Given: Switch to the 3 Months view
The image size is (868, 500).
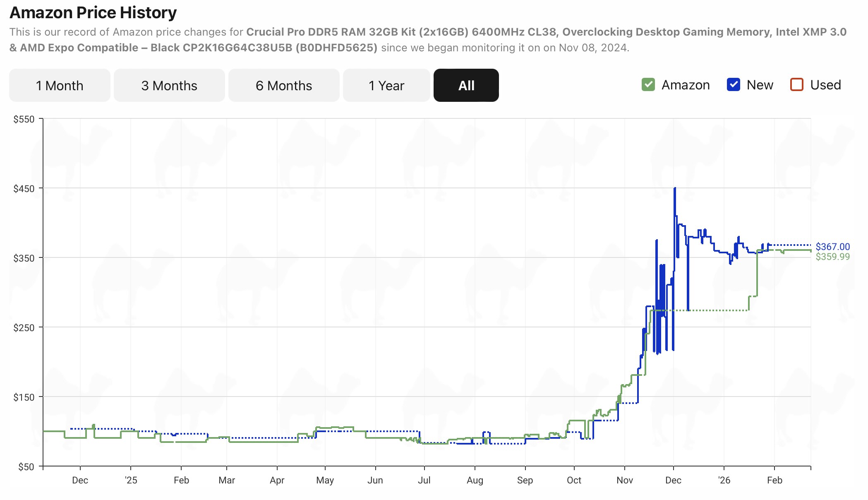Looking at the screenshot, I should pyautogui.click(x=169, y=85).
